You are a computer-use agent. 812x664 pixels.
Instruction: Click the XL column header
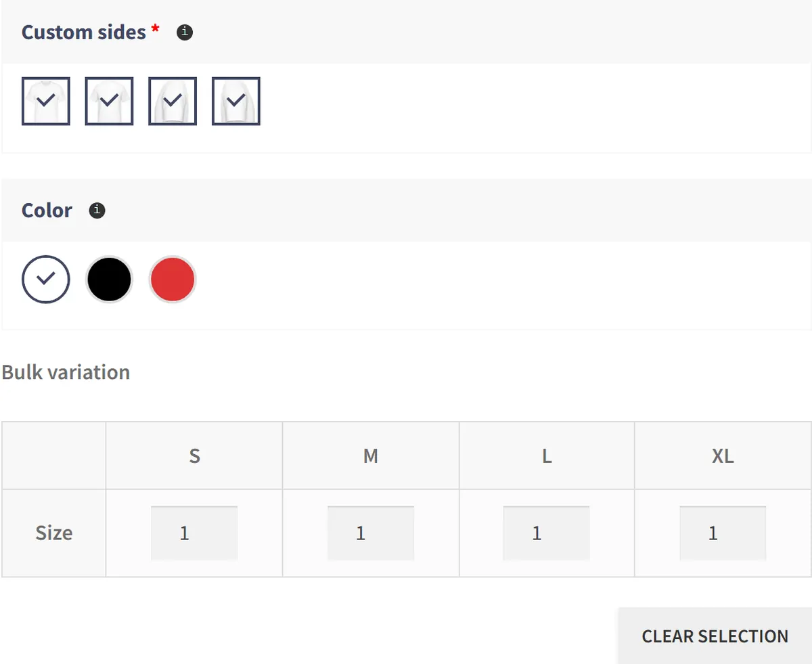723,456
